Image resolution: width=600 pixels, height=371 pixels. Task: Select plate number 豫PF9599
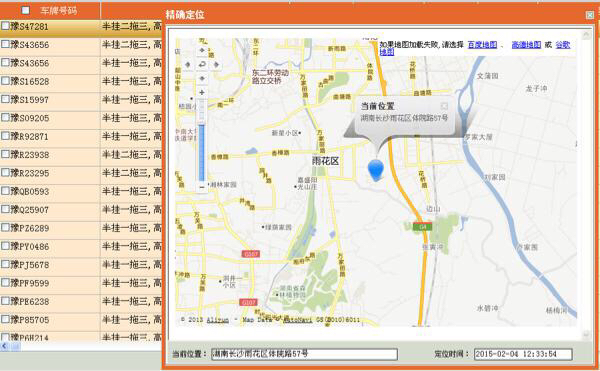(29, 283)
